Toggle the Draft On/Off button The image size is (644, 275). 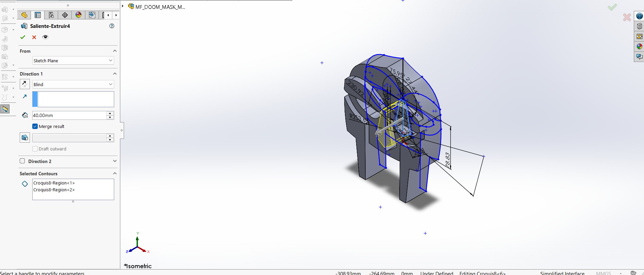click(25, 137)
